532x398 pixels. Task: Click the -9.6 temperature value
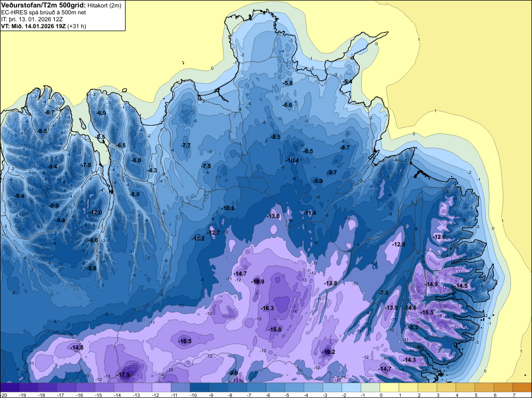point(234,373)
